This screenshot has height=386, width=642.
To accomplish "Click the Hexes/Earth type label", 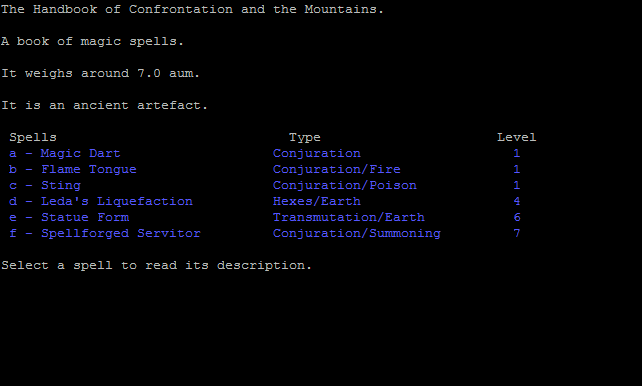I will [x=316, y=201].
